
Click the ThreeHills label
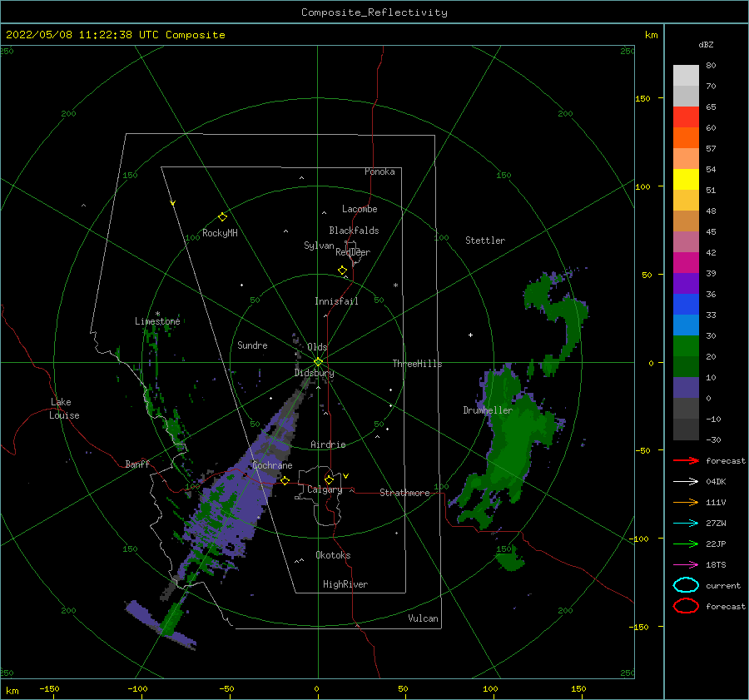[417, 364]
